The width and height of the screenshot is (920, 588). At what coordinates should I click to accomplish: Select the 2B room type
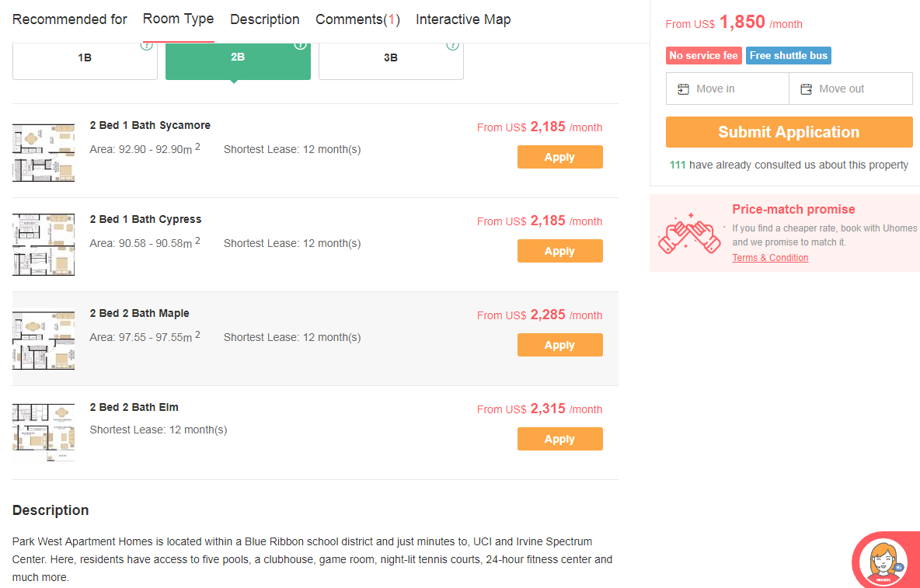click(x=238, y=59)
